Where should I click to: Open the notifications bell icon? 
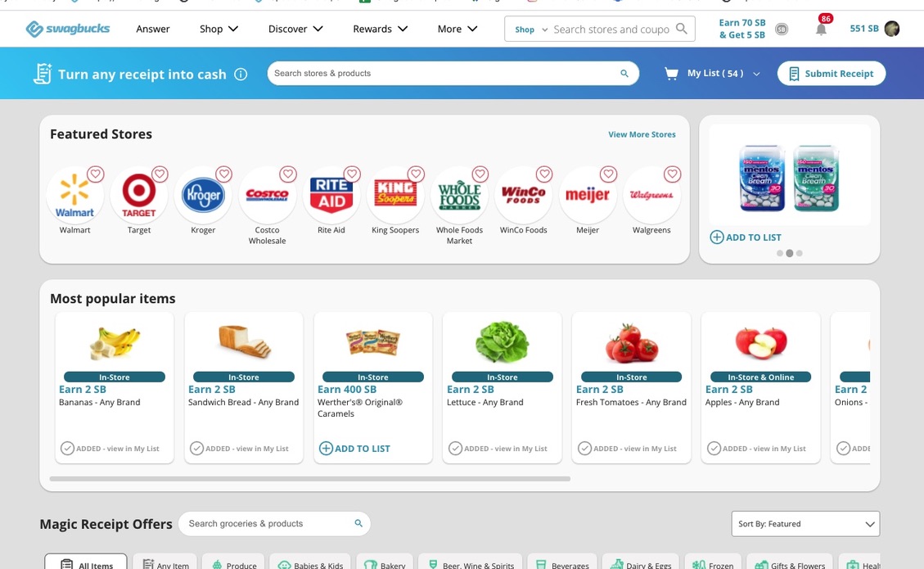(x=821, y=29)
